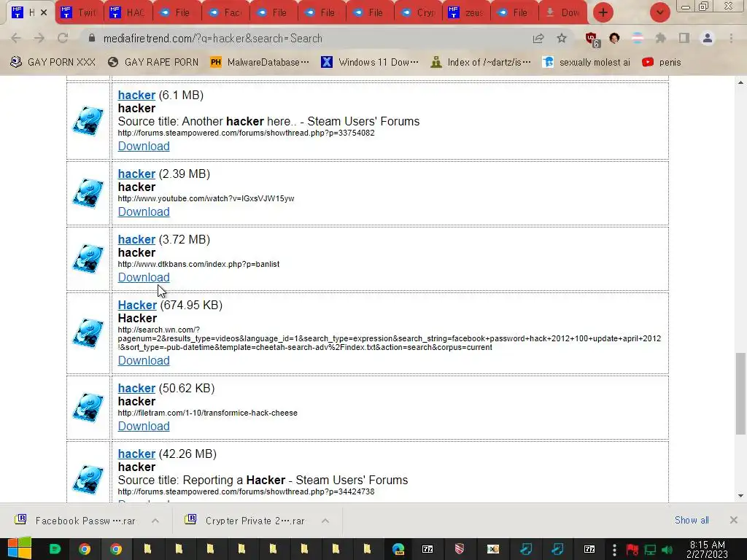Open the hacker (2.39 MB) title link
The height and width of the screenshot is (560, 747).
[x=136, y=174]
